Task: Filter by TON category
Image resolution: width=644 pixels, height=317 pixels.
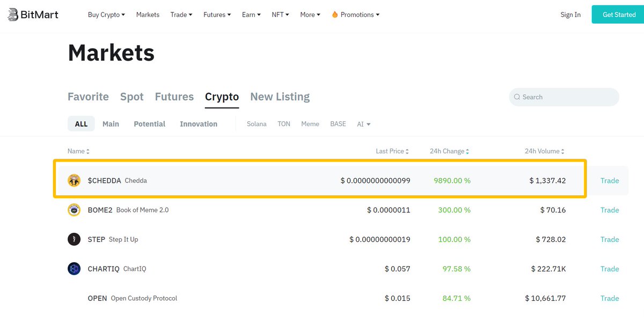Action: (x=284, y=124)
